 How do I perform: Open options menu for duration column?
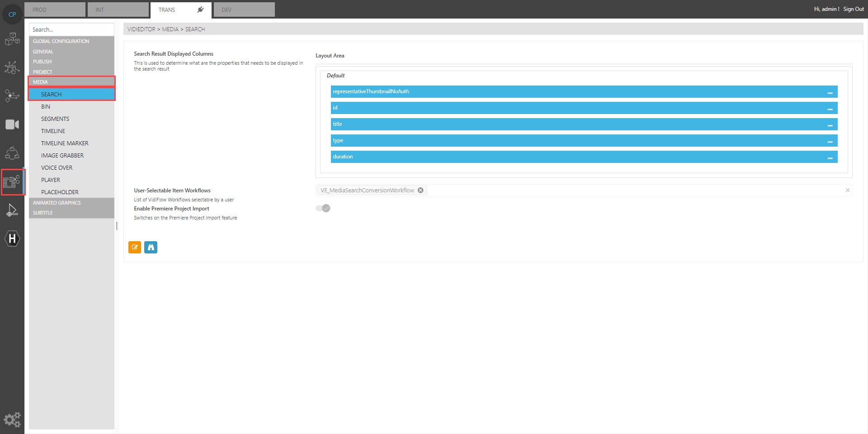click(x=830, y=157)
